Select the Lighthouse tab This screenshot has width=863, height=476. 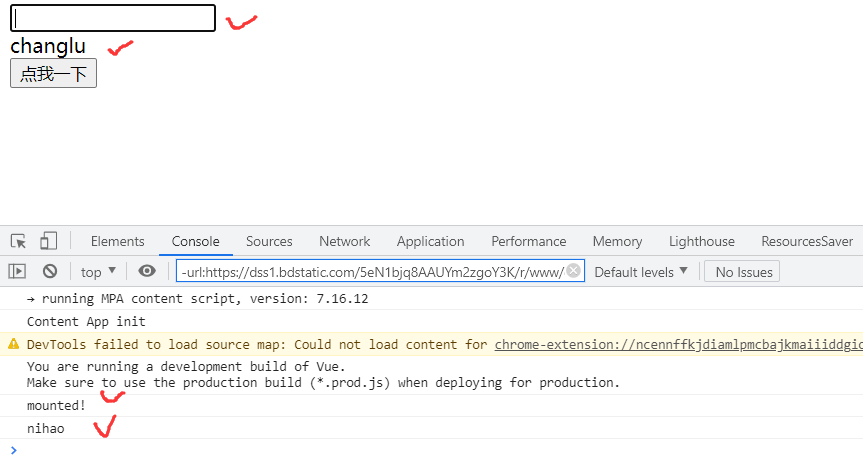[x=702, y=242]
